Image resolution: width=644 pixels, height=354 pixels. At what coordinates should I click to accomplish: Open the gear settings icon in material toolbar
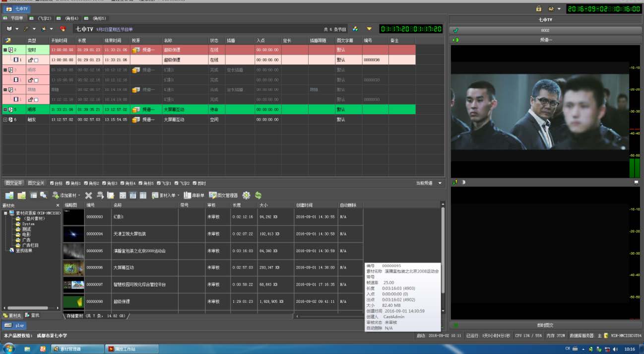[x=246, y=196]
